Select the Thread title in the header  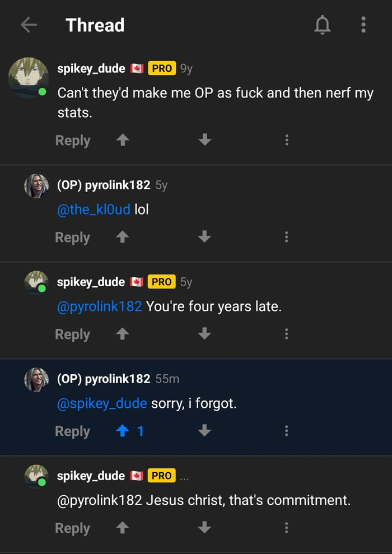[x=95, y=25]
